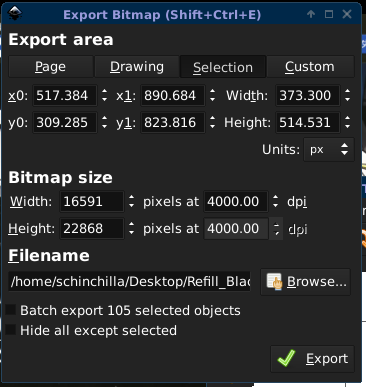This screenshot has height=387, width=366.
Task: Click the green checkmark Export button
Action: (x=312, y=359)
